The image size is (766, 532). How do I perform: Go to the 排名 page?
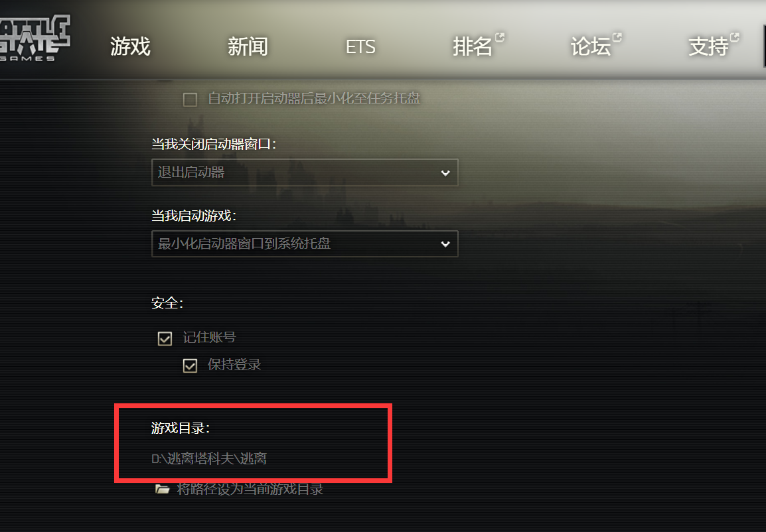click(473, 46)
